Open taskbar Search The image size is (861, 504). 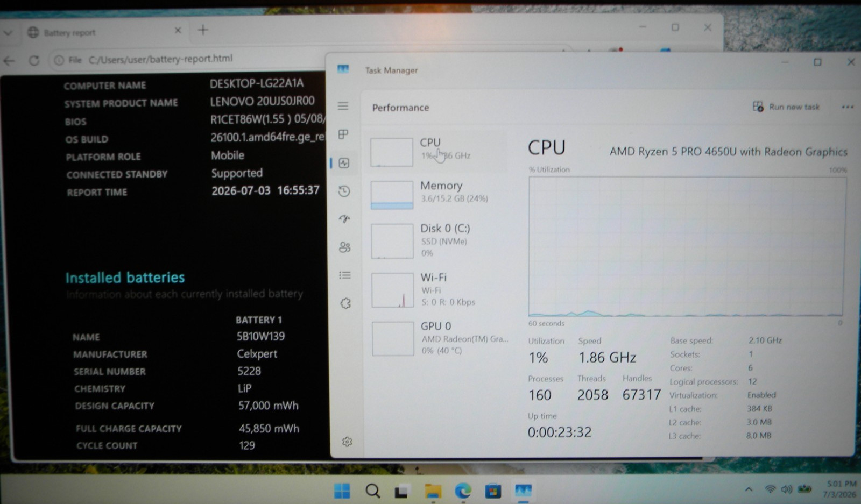click(x=372, y=491)
